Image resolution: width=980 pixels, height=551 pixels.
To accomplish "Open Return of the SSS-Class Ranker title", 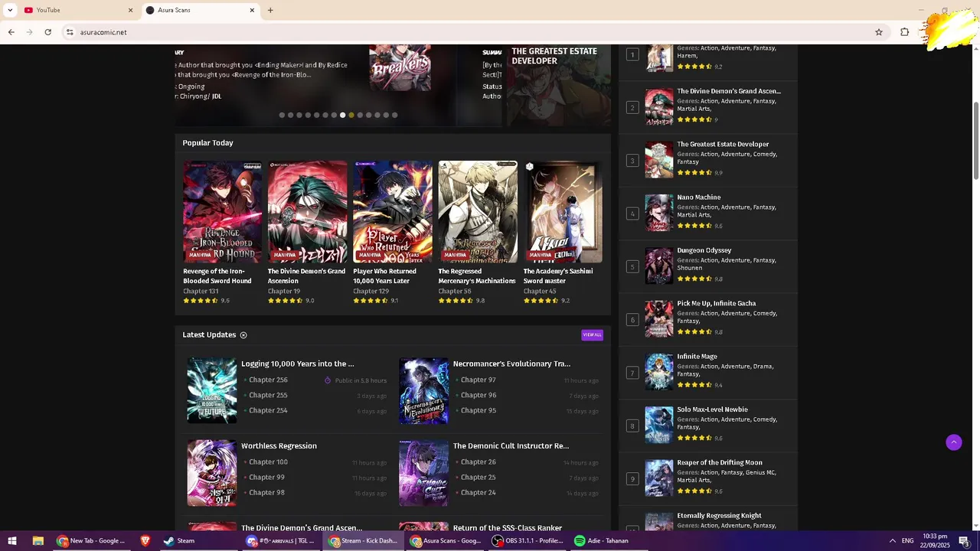I will (508, 528).
